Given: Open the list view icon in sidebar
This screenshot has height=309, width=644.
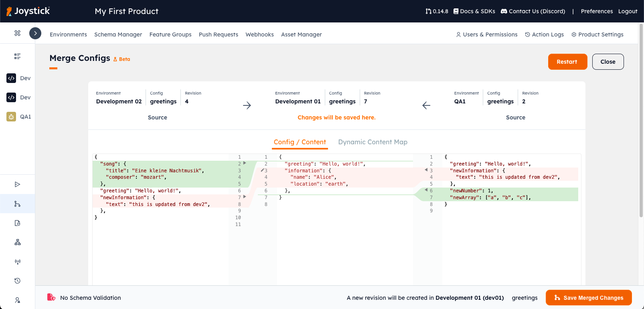Looking at the screenshot, I should [x=17, y=57].
